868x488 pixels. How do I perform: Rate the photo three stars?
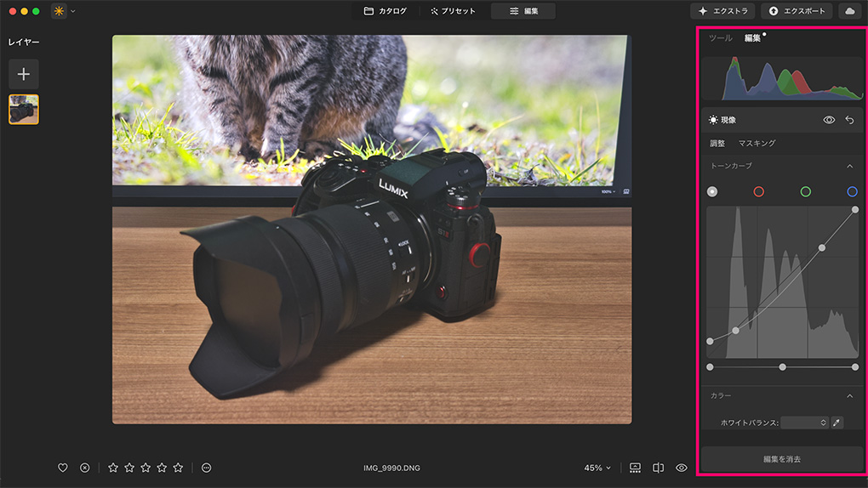(146, 468)
